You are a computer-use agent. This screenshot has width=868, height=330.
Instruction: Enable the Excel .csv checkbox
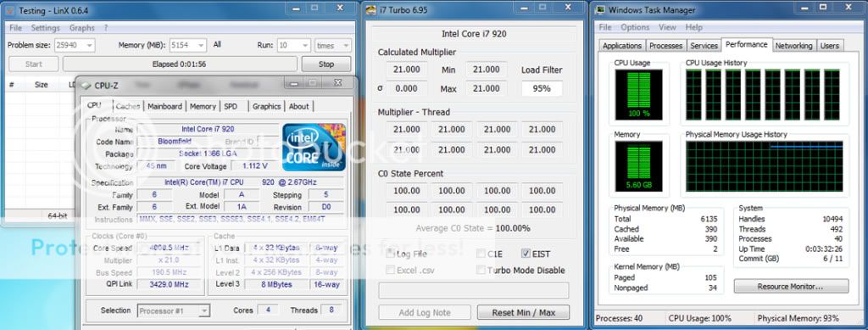pyautogui.click(x=391, y=271)
